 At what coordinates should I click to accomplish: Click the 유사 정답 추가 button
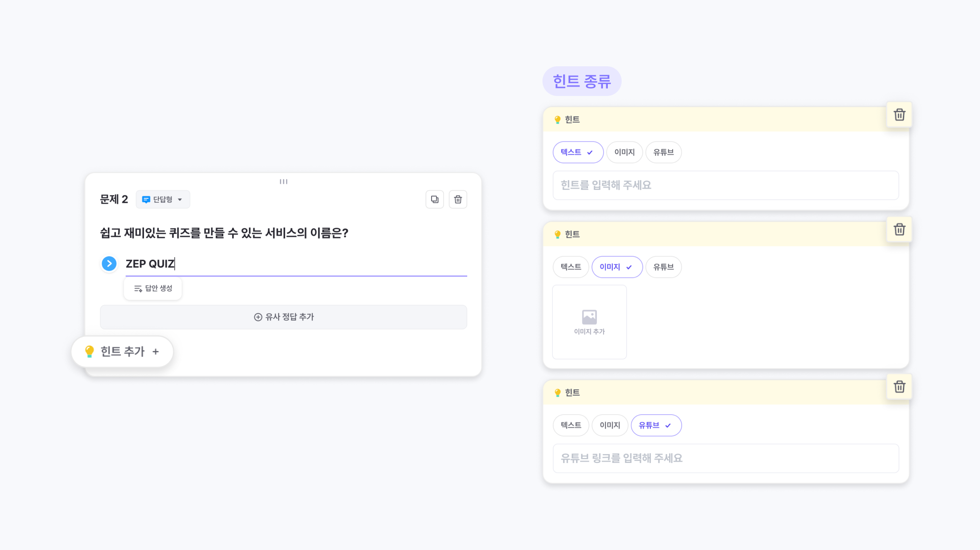(x=283, y=317)
